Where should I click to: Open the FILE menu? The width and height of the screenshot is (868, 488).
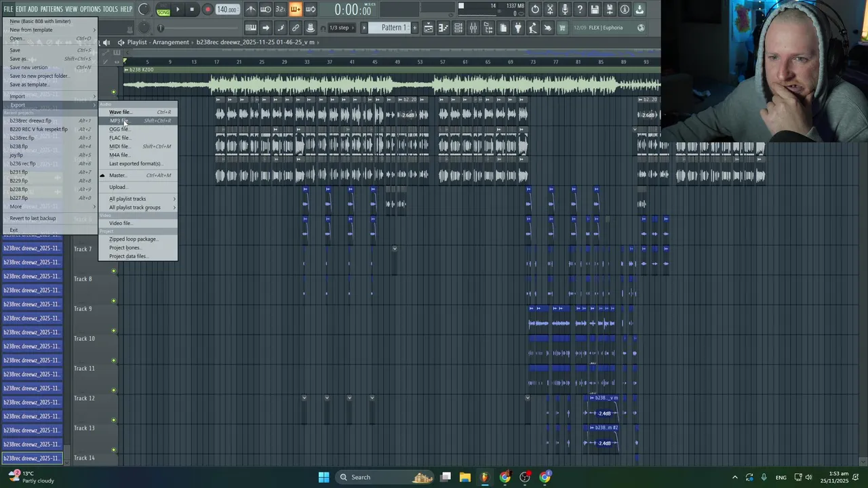(x=8, y=9)
